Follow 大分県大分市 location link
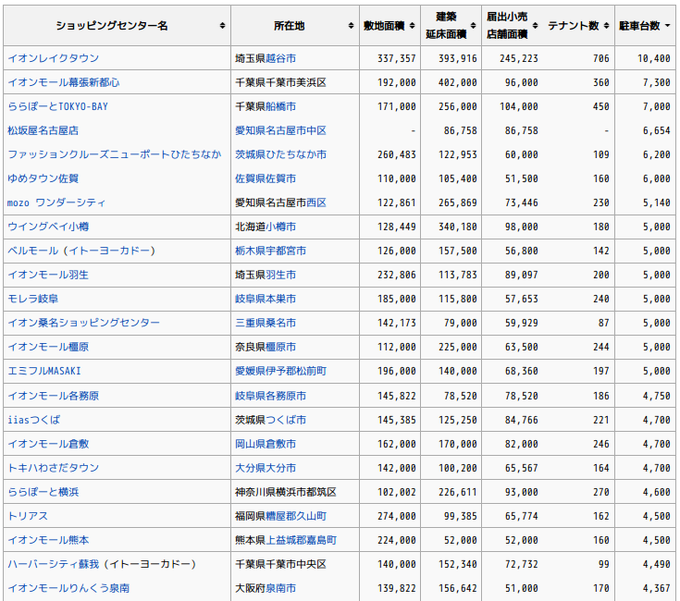 265,468
